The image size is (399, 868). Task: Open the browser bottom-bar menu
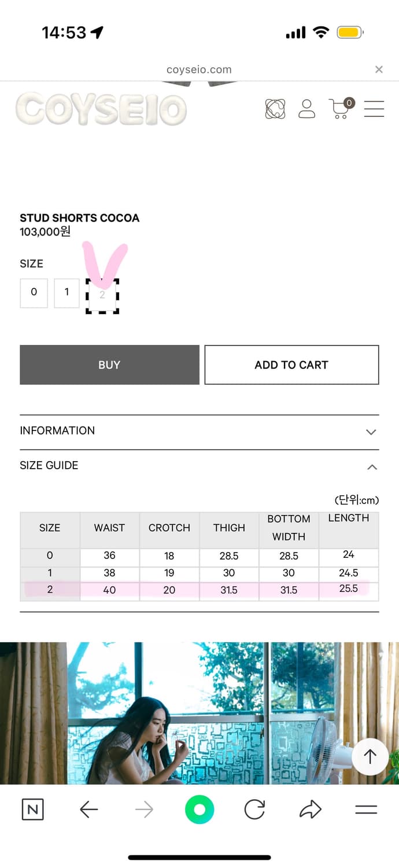click(x=366, y=809)
